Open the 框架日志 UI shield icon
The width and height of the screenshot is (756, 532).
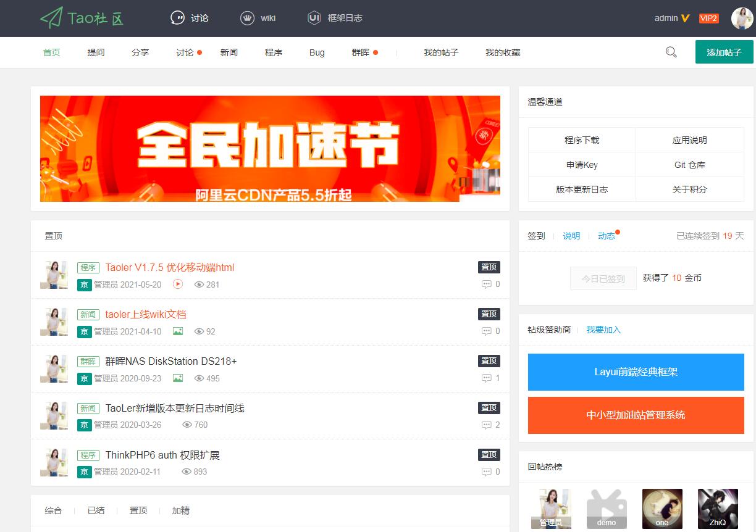314,18
